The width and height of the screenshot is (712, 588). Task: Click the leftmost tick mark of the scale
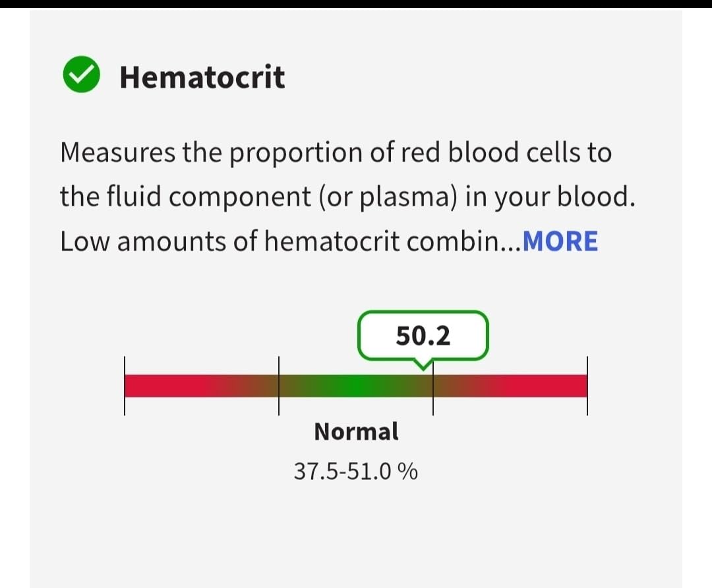(125, 386)
